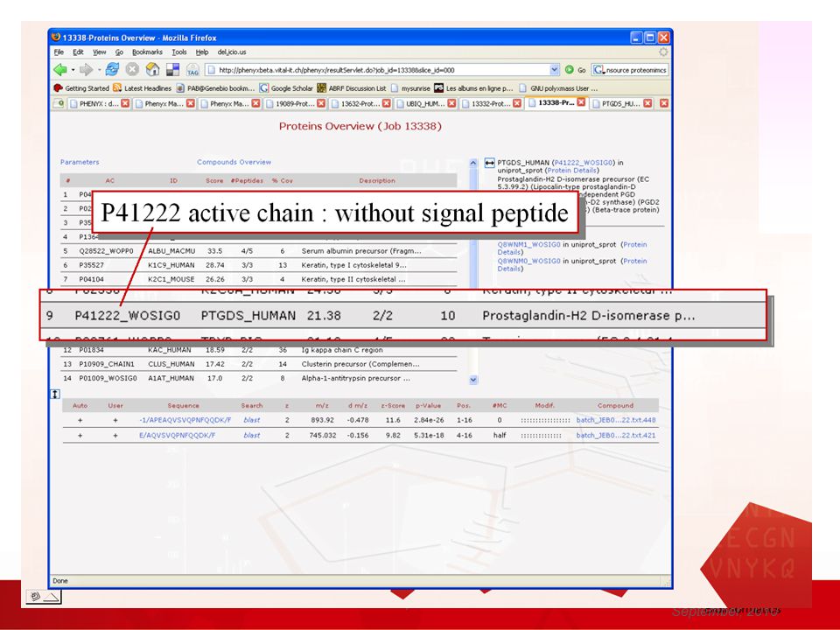Click the P41222_WOSIG0 link in details panel

point(584,163)
